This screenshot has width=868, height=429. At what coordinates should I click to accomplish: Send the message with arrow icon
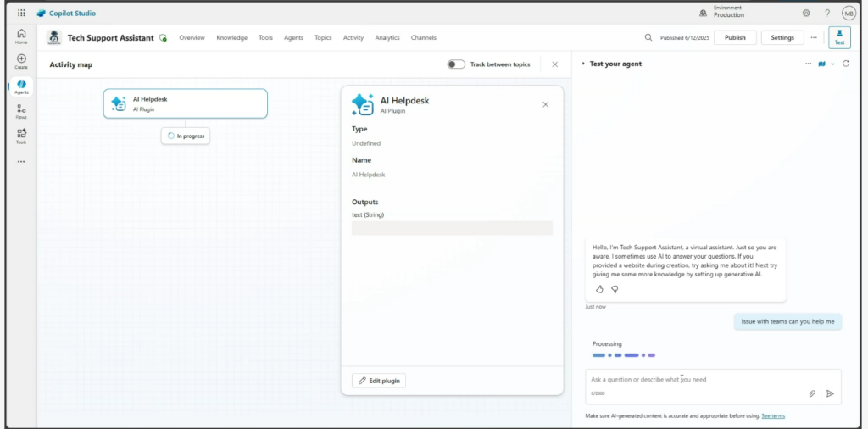(831, 393)
